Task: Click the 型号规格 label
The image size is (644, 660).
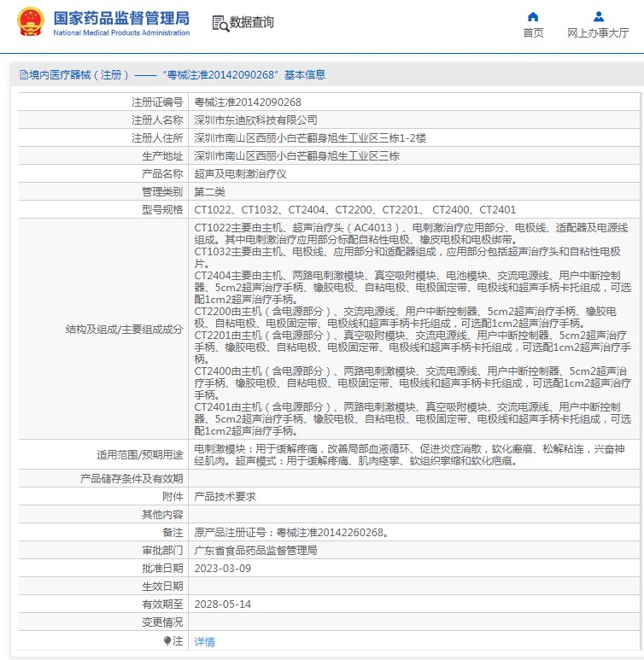Action: point(162,210)
